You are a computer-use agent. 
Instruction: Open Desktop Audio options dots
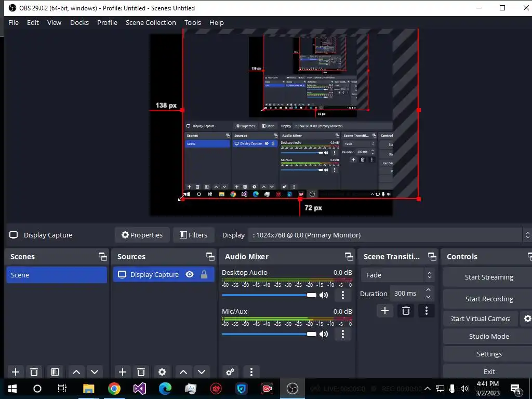point(343,295)
